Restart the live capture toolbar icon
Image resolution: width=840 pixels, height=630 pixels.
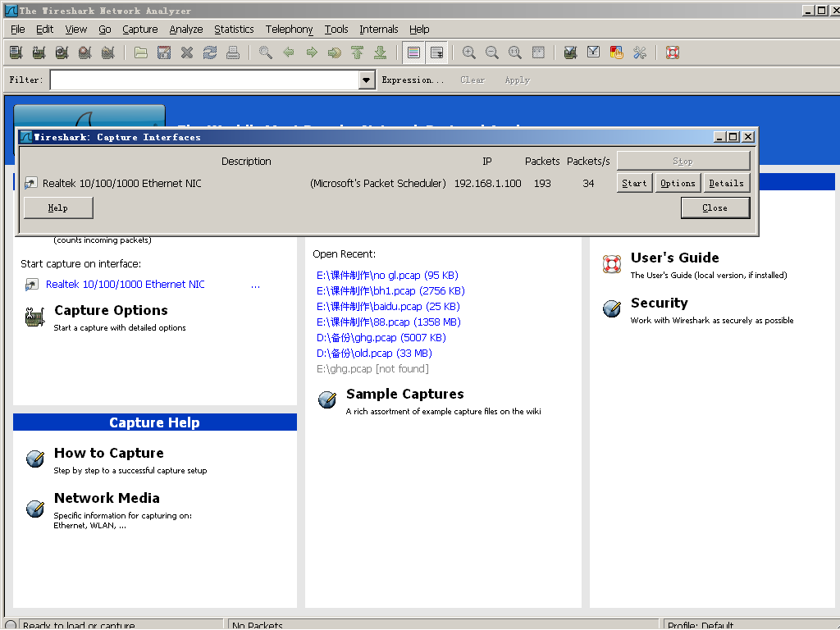[107, 52]
